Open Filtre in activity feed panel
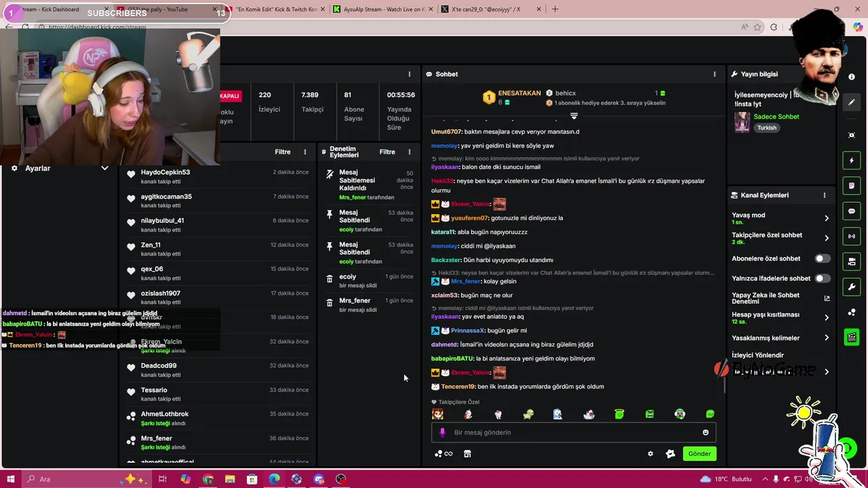This screenshot has height=488, width=868. tap(283, 152)
